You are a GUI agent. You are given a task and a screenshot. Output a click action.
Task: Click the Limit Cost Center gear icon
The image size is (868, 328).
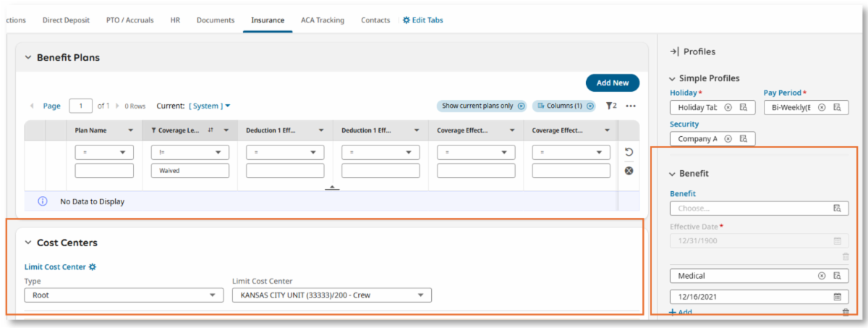[x=92, y=267]
